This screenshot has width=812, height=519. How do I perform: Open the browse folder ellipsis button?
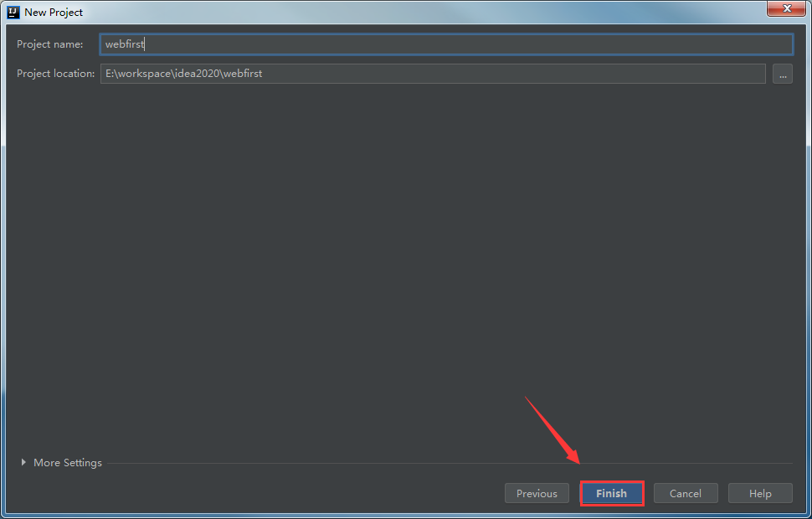783,74
